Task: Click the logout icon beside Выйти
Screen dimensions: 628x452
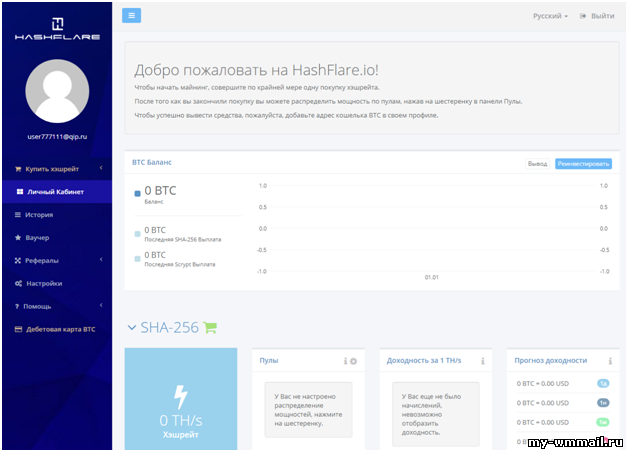Action: 583,16
